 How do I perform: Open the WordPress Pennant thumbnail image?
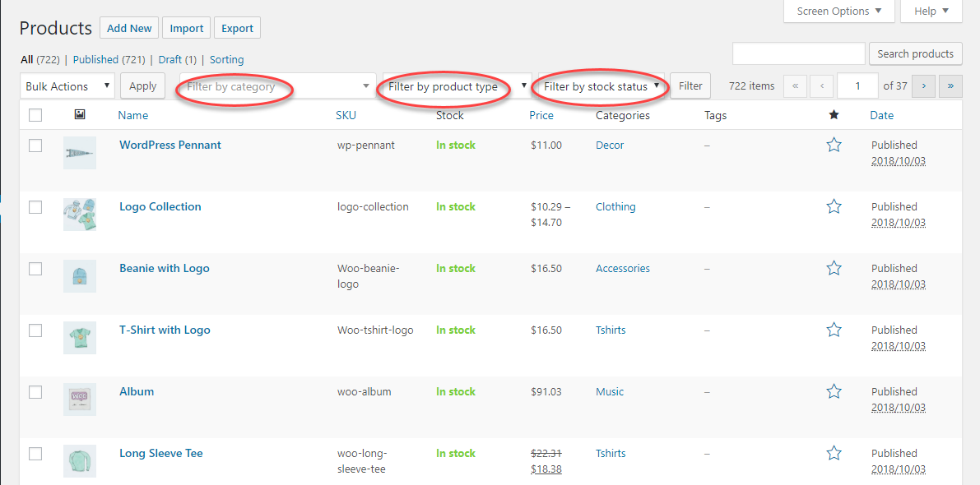tap(79, 153)
